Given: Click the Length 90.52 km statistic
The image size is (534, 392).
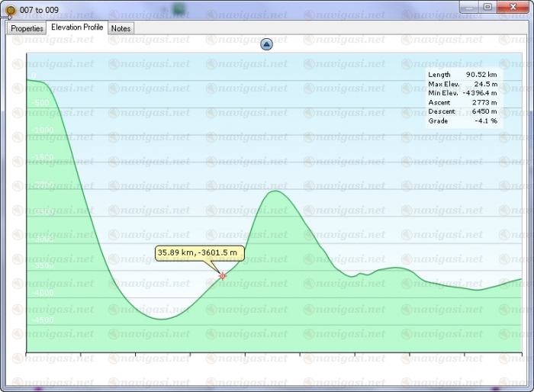Looking at the screenshot, I should [x=462, y=74].
